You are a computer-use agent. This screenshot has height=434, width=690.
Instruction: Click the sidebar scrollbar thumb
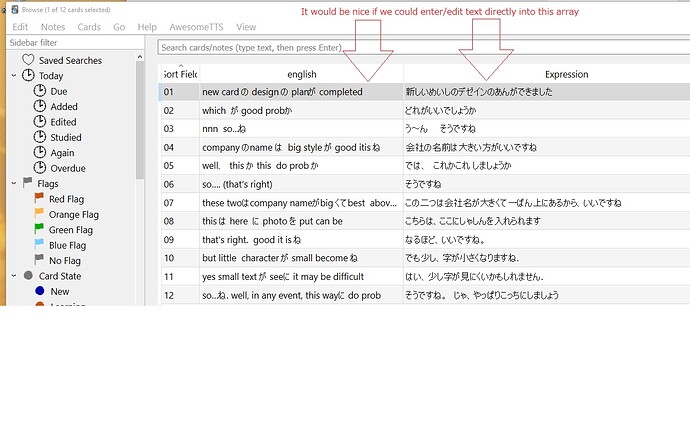point(139,120)
